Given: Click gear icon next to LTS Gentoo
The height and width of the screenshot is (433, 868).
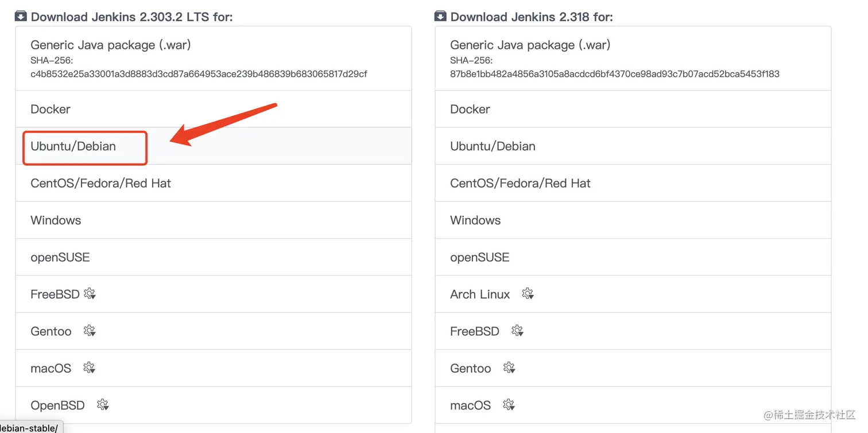Looking at the screenshot, I should (90, 331).
